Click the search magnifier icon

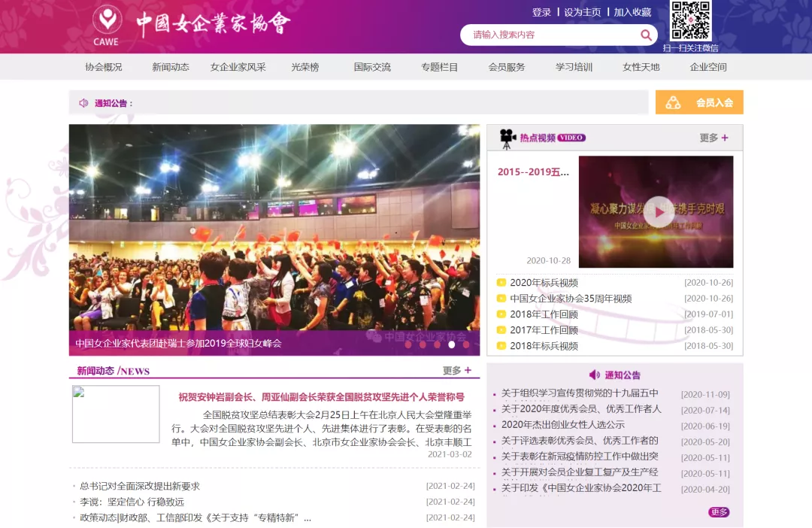coord(646,35)
